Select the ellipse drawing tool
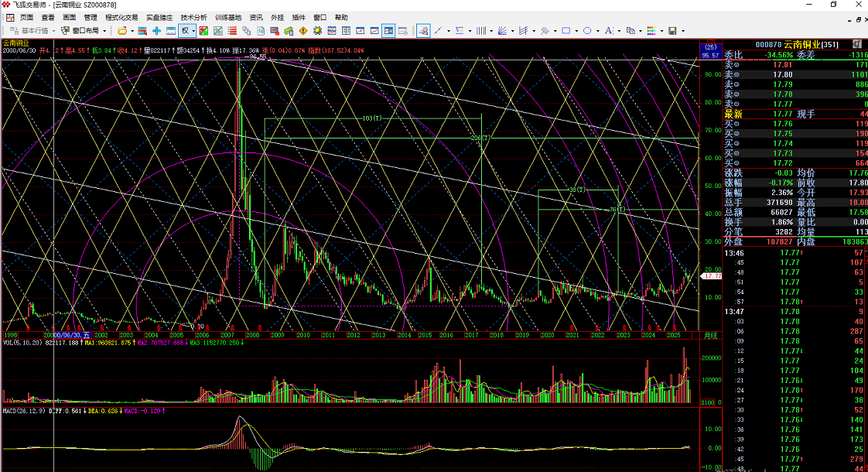 [x=587, y=31]
